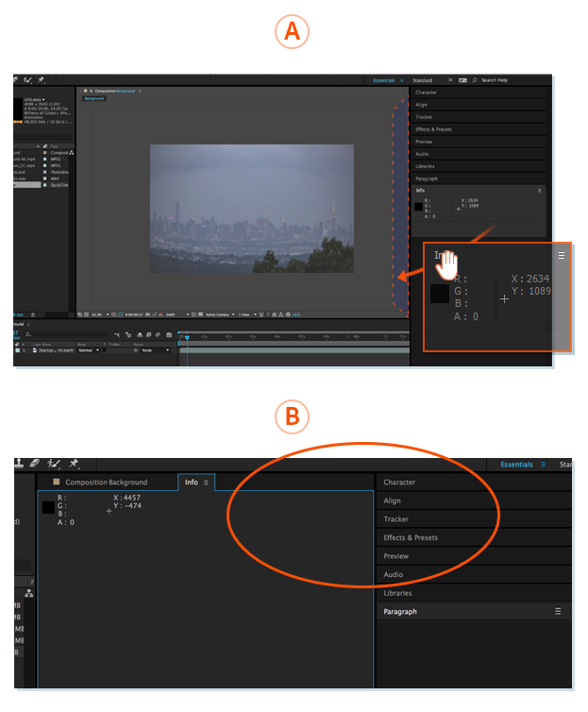
Task: Select the Roto Brush tool in bottom toolbar
Action: 54,464
